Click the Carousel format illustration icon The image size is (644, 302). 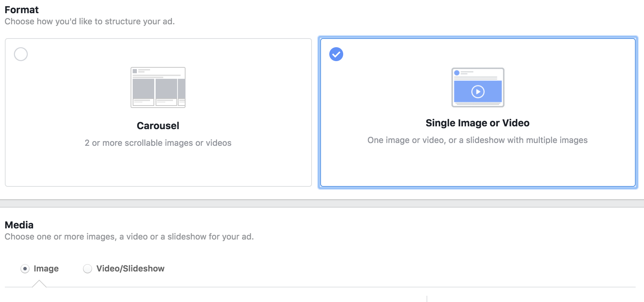point(158,87)
